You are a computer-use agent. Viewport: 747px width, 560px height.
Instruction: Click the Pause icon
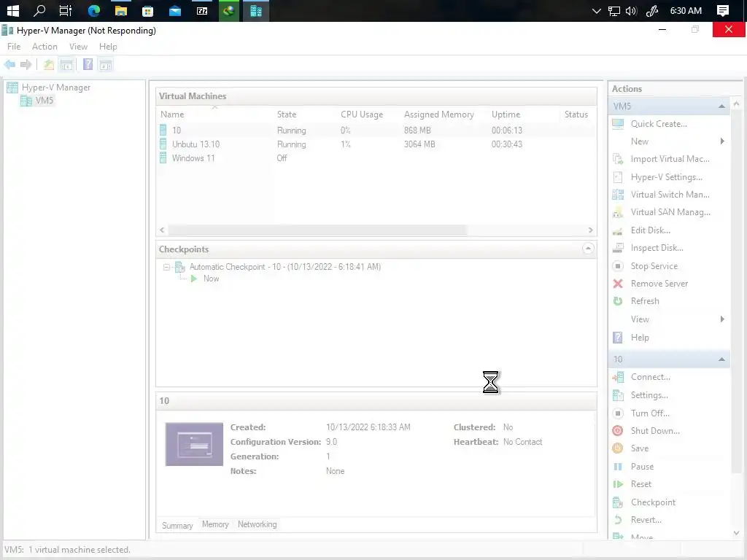coord(618,467)
